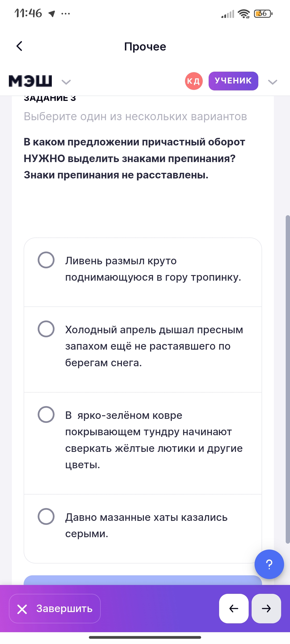Screen dimensions: 290x644
Task: Select answer "Холодный апрель дышал пресным"
Action: (x=46, y=329)
